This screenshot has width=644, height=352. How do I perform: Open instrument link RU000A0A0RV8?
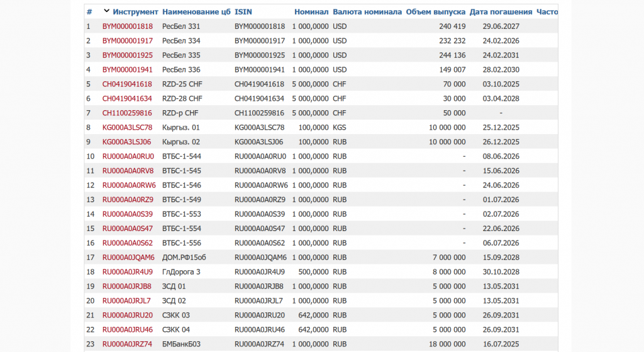(x=128, y=171)
